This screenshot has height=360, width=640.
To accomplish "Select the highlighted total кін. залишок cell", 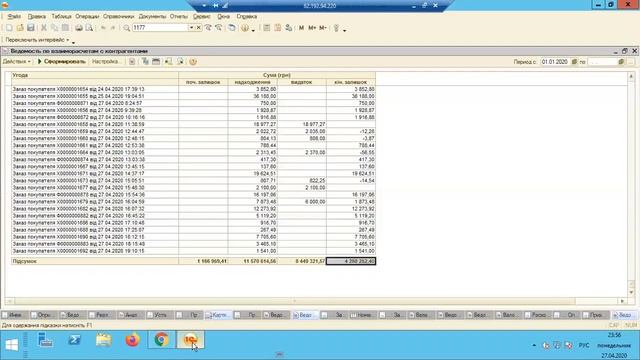I will tap(351, 261).
